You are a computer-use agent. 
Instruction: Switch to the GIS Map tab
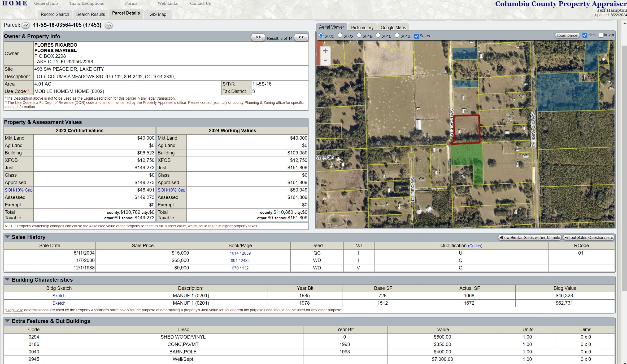(x=158, y=14)
